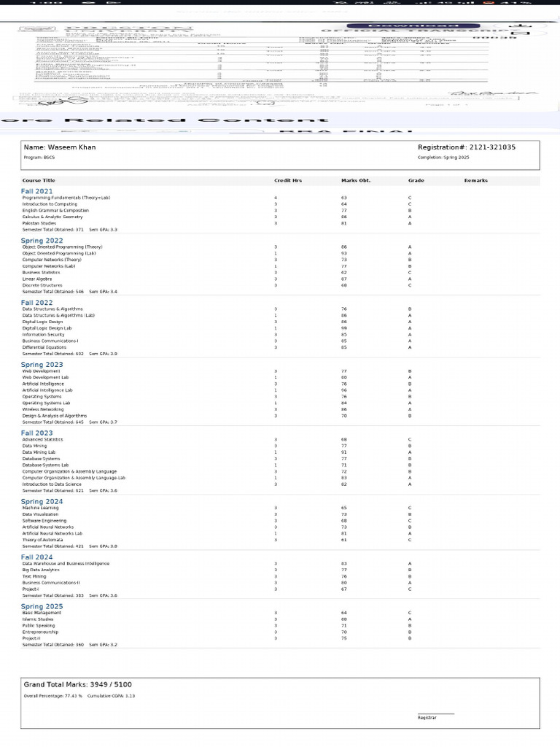Click the 'Data Visualization' course
Viewport: 560px width, 747px height.
(40, 514)
